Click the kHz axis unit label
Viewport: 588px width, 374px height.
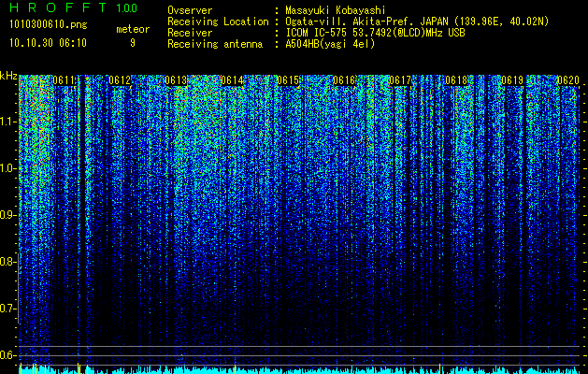tap(8, 76)
